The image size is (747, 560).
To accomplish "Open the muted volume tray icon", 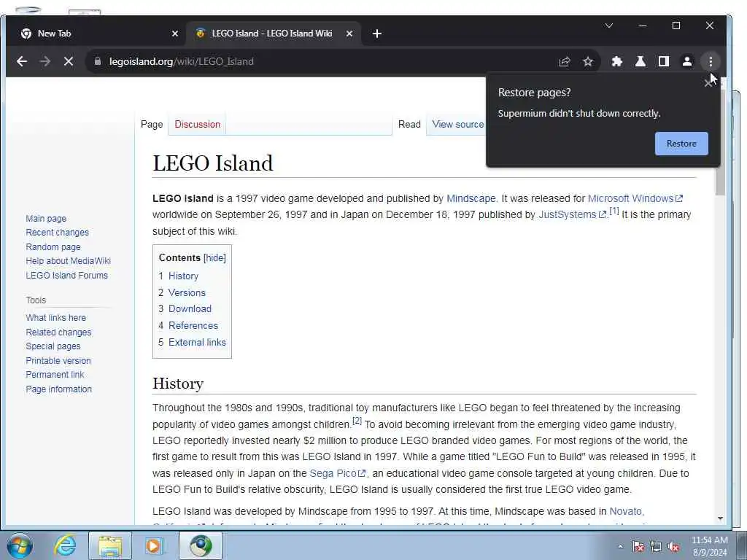I will pyautogui.click(x=673, y=547).
